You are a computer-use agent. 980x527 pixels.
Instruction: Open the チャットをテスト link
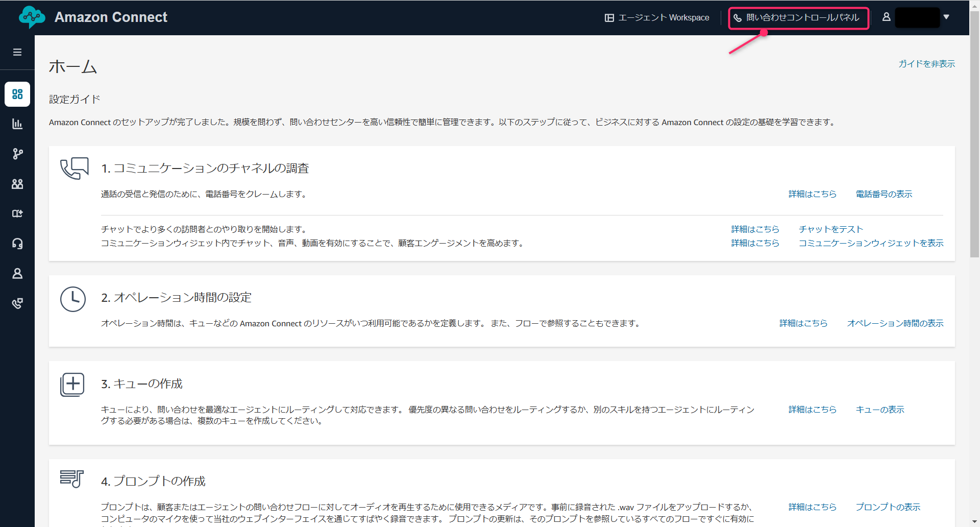(830, 229)
